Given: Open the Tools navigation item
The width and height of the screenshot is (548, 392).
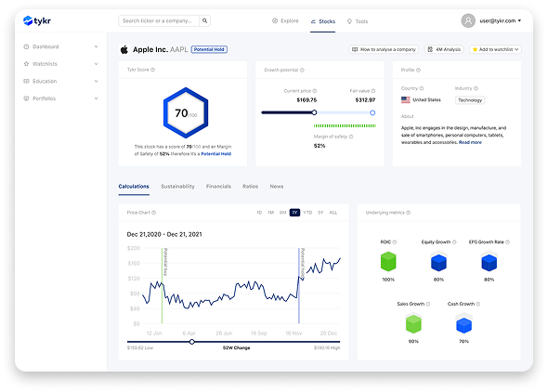Looking at the screenshot, I should click(x=358, y=21).
